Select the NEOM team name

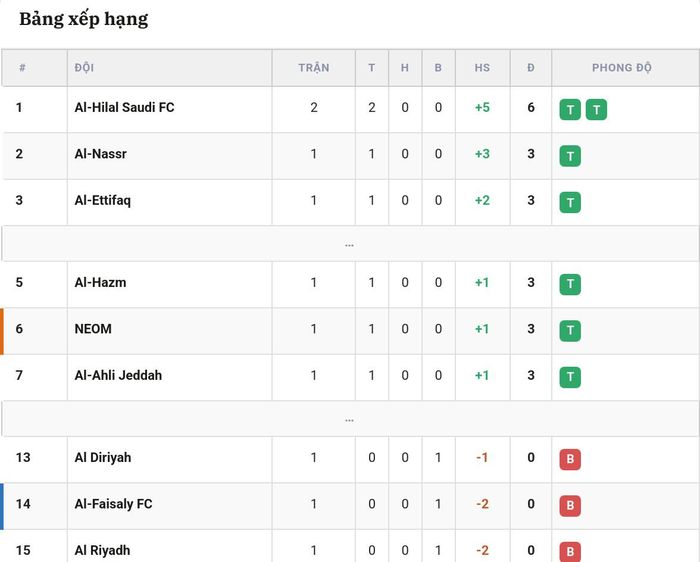click(93, 329)
